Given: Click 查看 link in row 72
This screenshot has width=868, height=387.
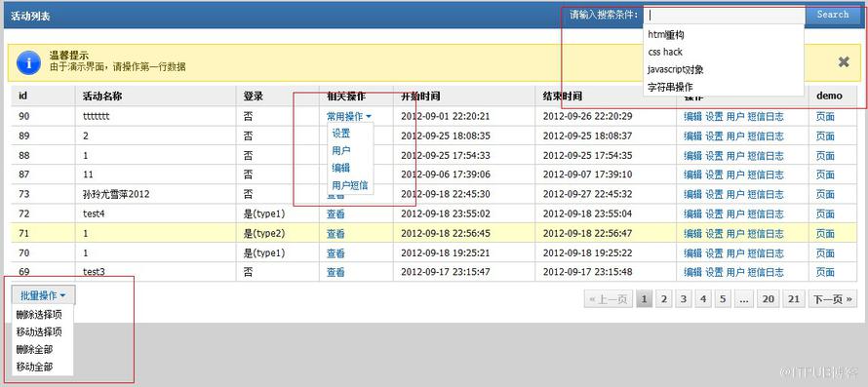Looking at the screenshot, I should pos(335,213).
